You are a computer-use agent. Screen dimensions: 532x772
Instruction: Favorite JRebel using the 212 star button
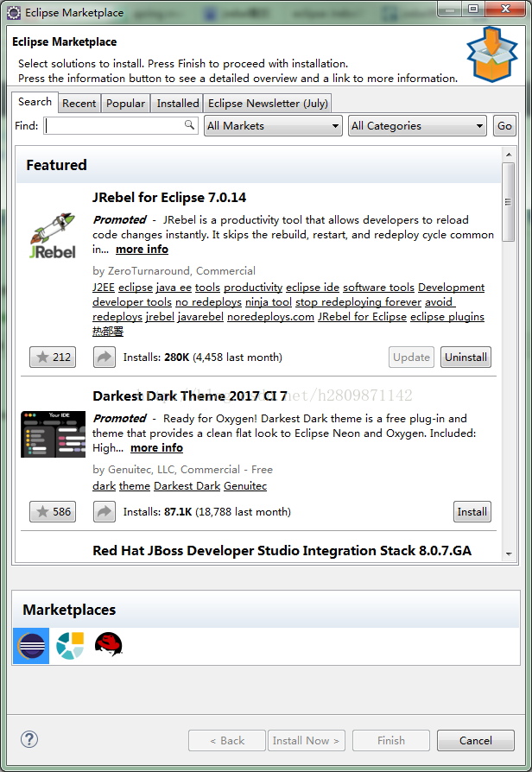point(53,357)
